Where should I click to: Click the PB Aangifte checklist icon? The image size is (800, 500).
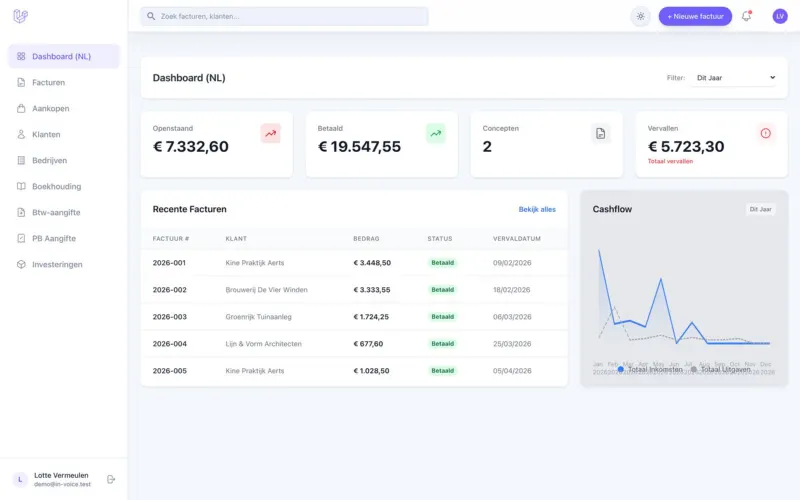point(21,238)
